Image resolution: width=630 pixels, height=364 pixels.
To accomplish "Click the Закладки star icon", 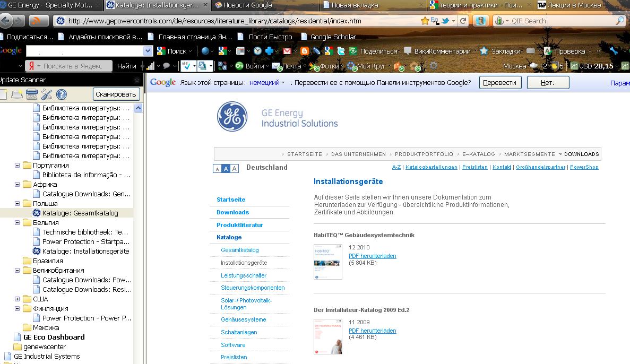I will (x=484, y=51).
